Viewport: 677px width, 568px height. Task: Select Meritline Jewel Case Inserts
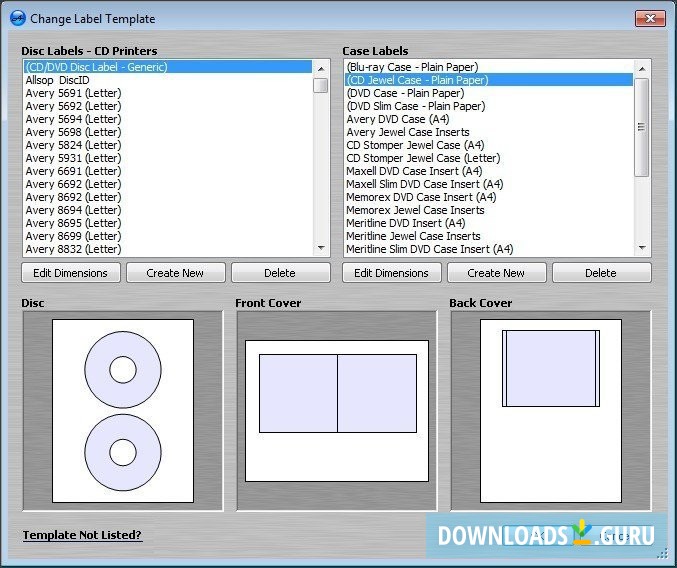coord(489,236)
